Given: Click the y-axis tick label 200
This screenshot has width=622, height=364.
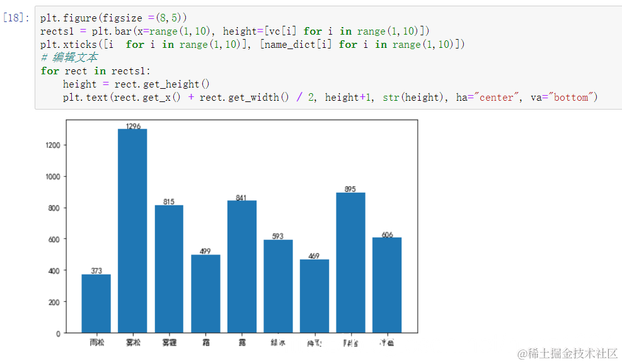Looking at the screenshot, I should 54,302.
